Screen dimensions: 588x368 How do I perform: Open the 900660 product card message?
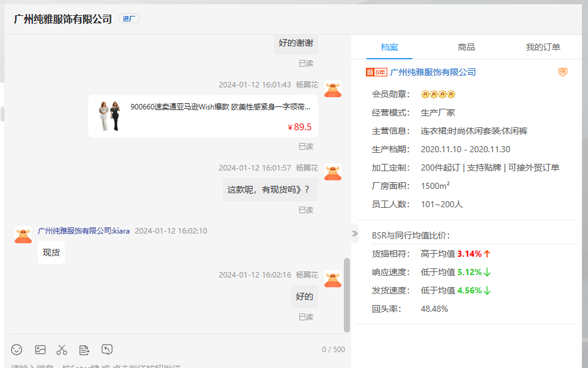[203, 116]
